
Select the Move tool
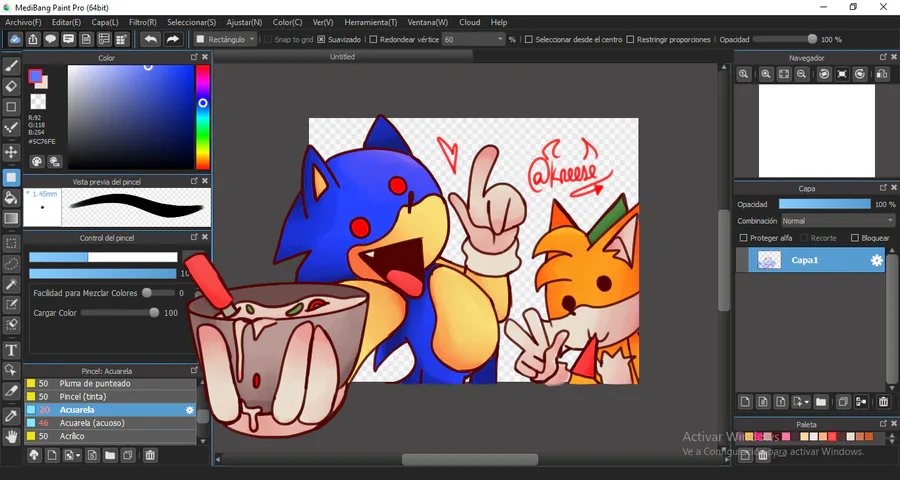coord(11,152)
